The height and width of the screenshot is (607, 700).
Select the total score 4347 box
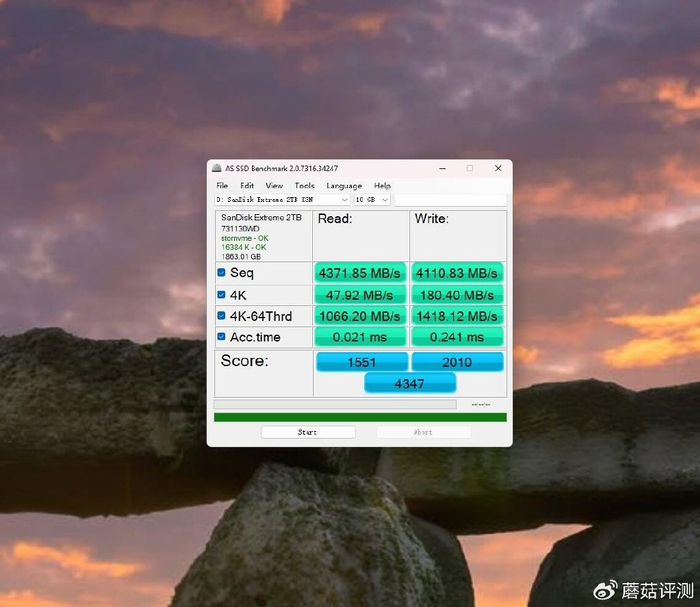coord(410,383)
